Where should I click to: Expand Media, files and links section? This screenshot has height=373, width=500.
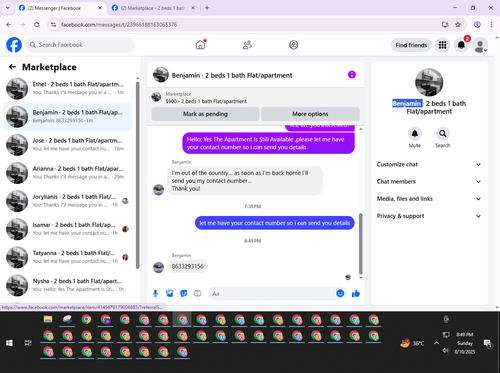pyautogui.click(x=429, y=199)
